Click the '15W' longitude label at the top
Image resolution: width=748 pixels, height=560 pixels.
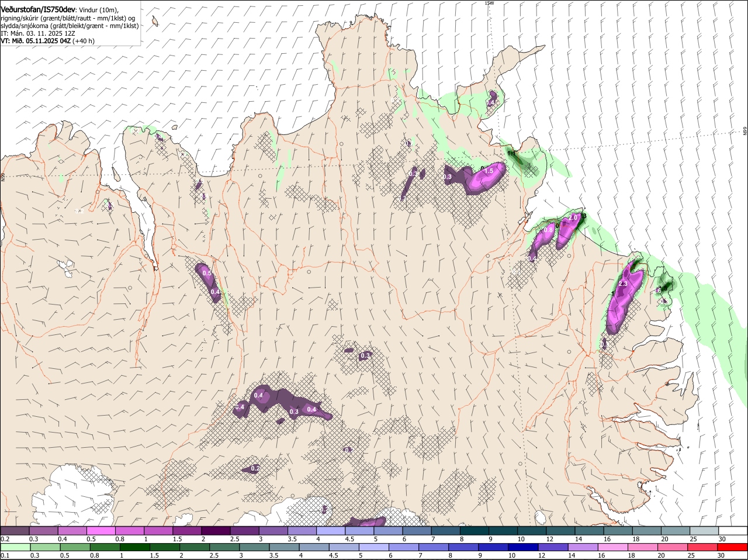click(x=489, y=3)
